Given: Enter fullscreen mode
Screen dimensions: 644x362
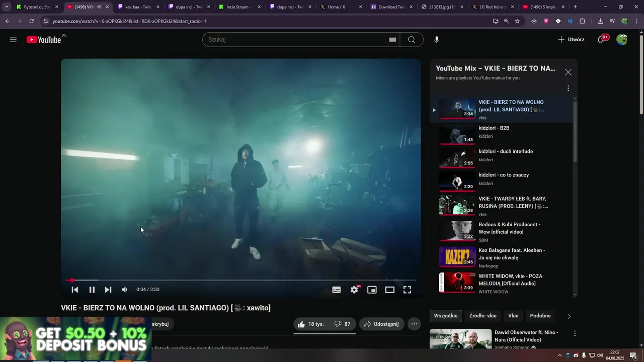Looking at the screenshot, I should coord(407,290).
